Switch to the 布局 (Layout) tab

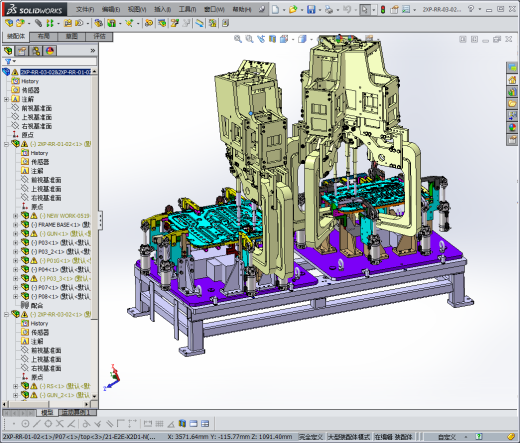(x=44, y=36)
